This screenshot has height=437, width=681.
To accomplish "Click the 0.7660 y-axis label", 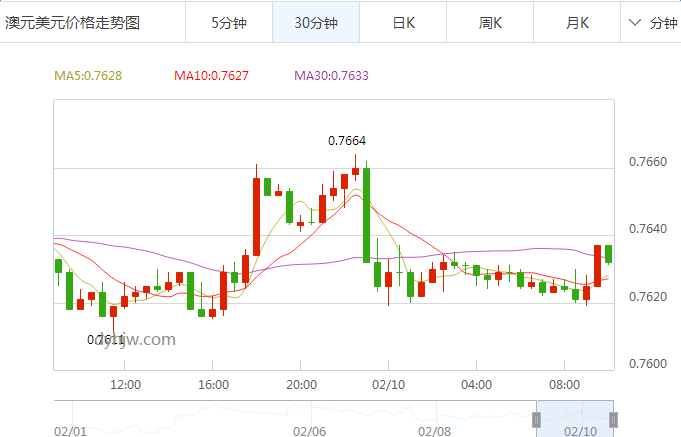I will [648, 162].
